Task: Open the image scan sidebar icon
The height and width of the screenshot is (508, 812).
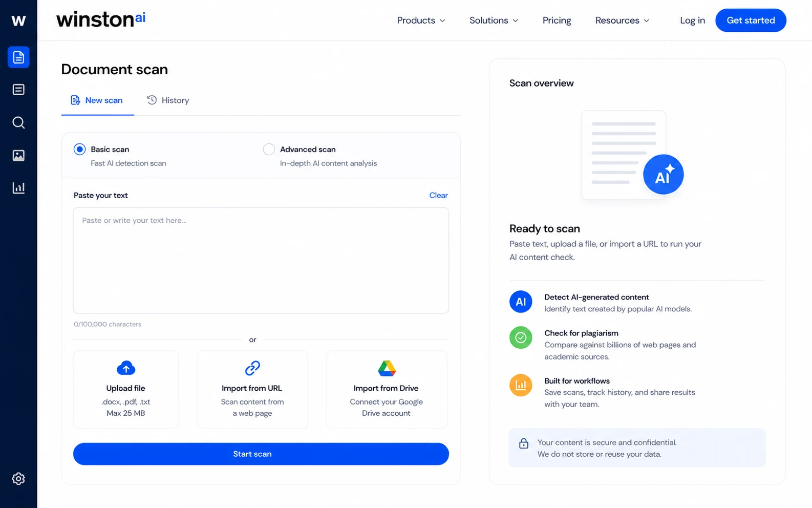Action: pyautogui.click(x=18, y=155)
